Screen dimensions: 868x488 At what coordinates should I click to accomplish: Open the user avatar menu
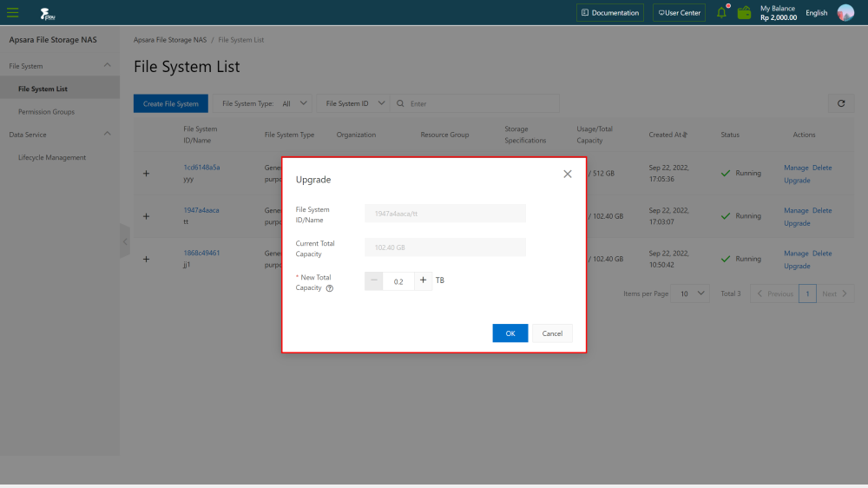tap(845, 12)
